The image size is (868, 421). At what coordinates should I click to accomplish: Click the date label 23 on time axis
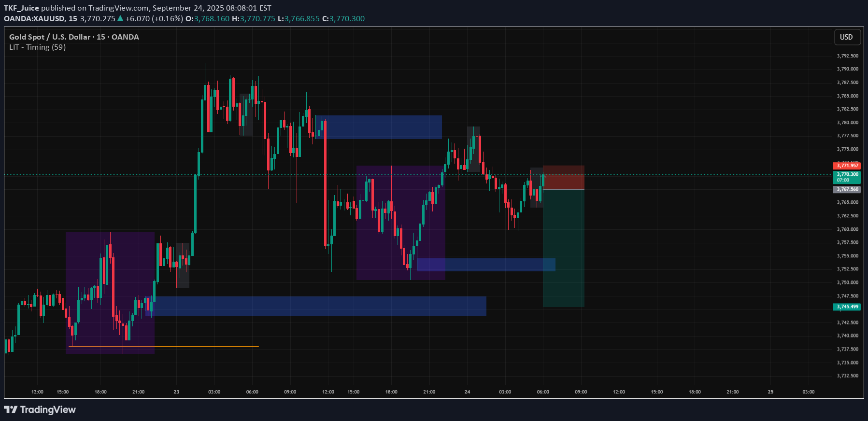click(x=176, y=392)
